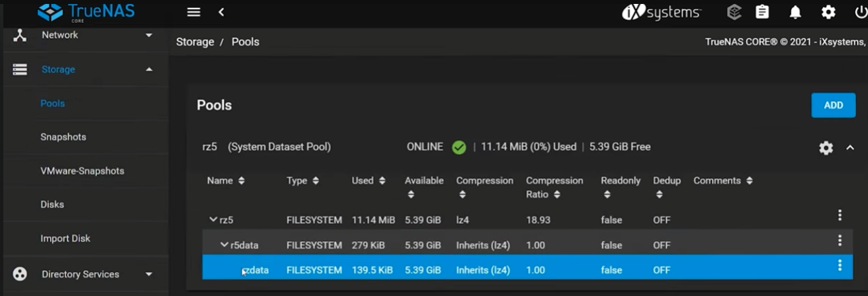Click the Directory Services sidebar icon

click(20, 274)
